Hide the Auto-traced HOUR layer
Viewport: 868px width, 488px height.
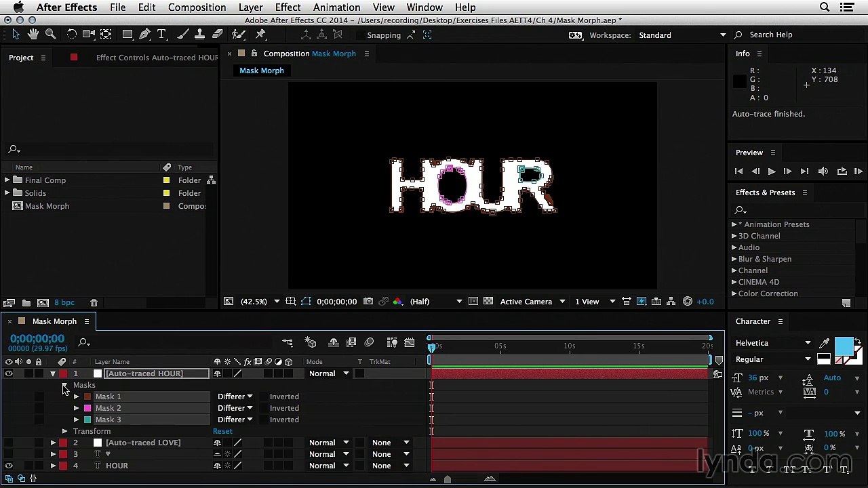[9, 373]
